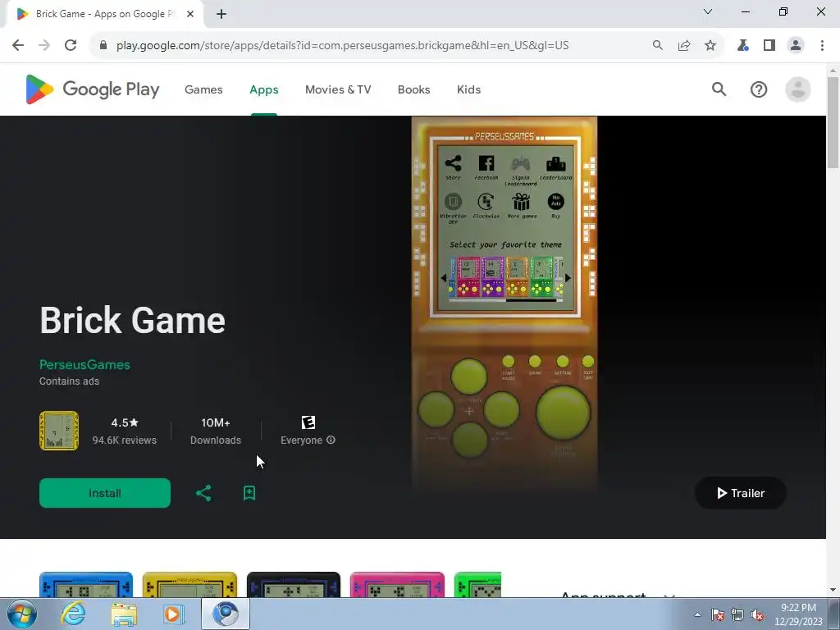Viewport: 840px width, 630px height.
Task: Open the Windows Start menu
Action: [21, 614]
